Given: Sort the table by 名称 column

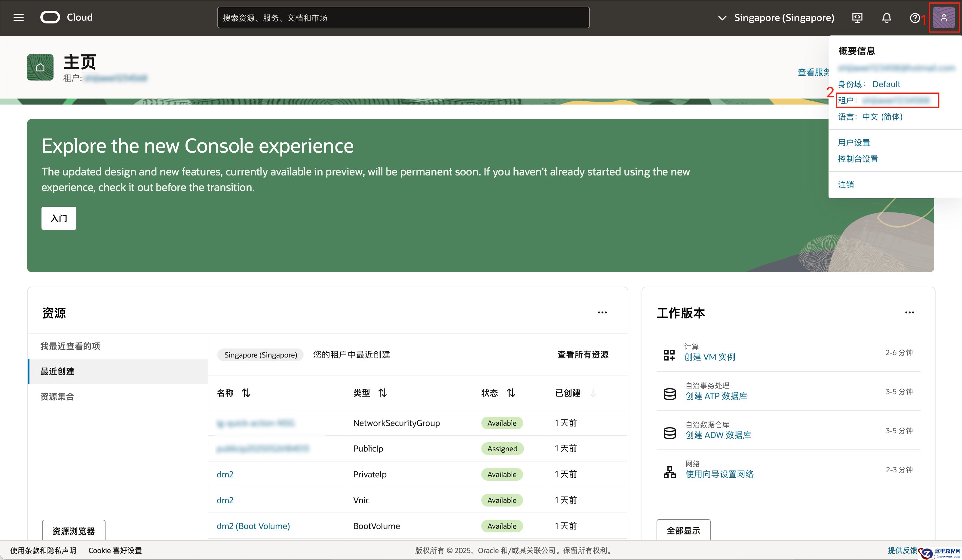Looking at the screenshot, I should [246, 393].
